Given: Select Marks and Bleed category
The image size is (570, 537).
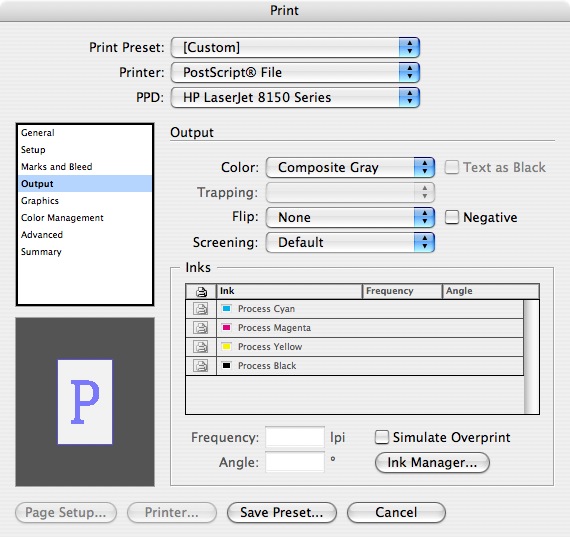Looking at the screenshot, I should [x=57, y=167].
